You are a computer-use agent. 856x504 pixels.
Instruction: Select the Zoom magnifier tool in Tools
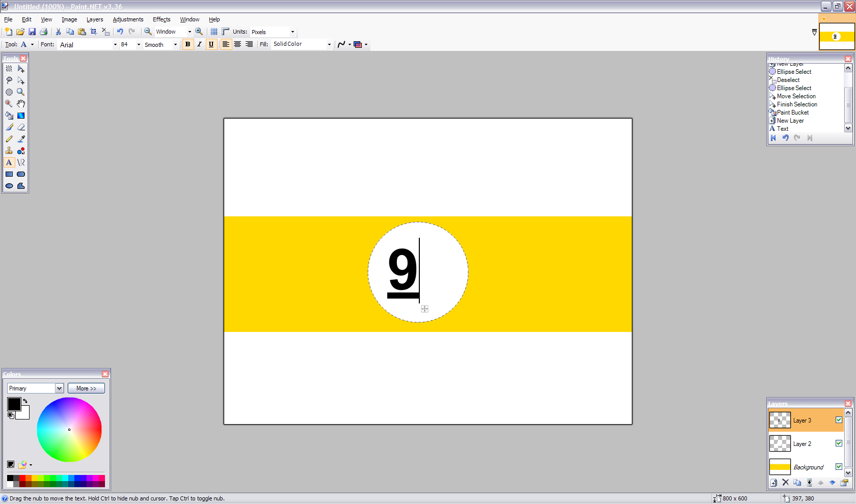tap(21, 92)
